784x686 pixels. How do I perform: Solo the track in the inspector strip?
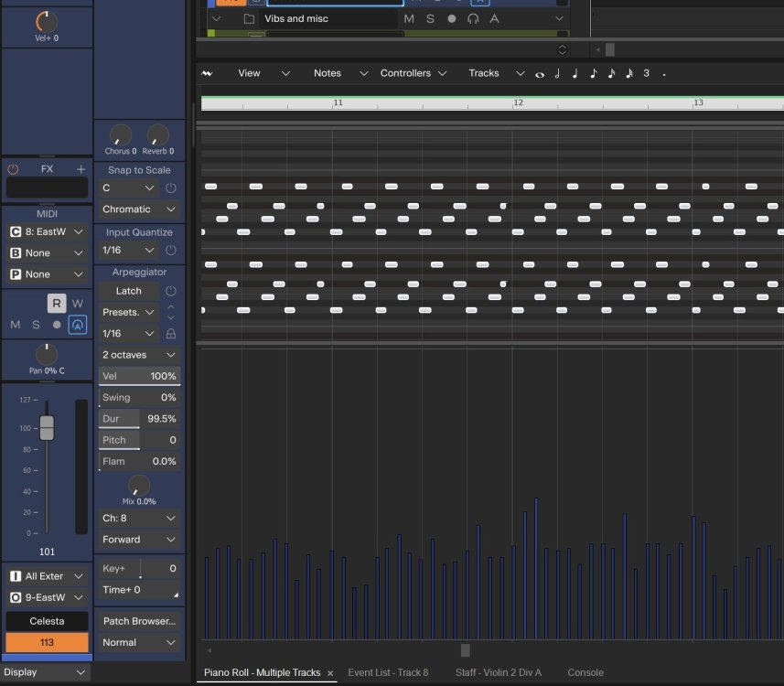36,325
